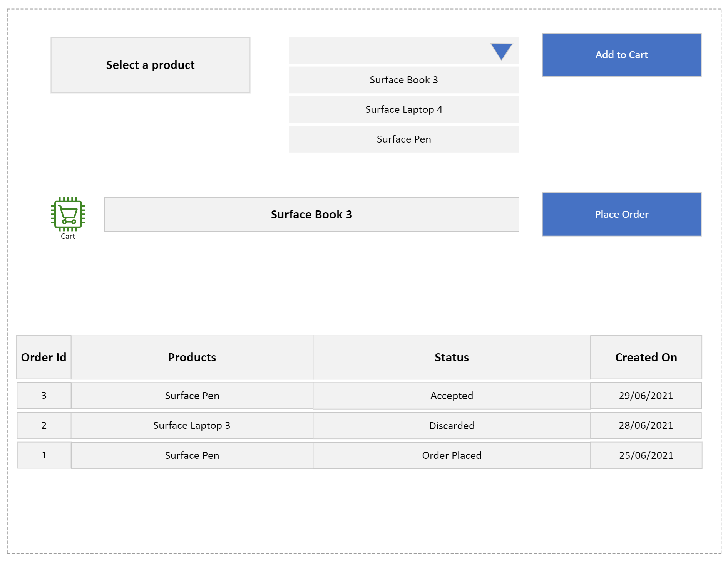The width and height of the screenshot is (728, 564).
Task: Click Surface Pen in order 3 row
Action: click(x=192, y=396)
